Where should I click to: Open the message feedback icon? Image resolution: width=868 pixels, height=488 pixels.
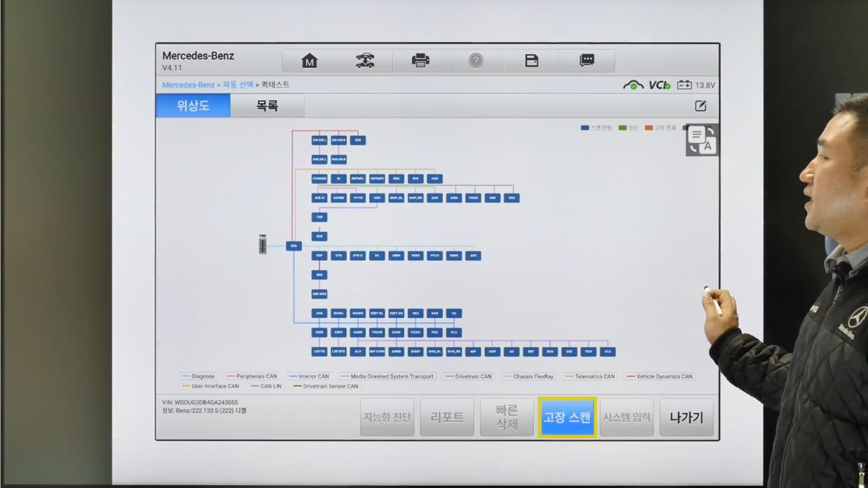pos(587,61)
